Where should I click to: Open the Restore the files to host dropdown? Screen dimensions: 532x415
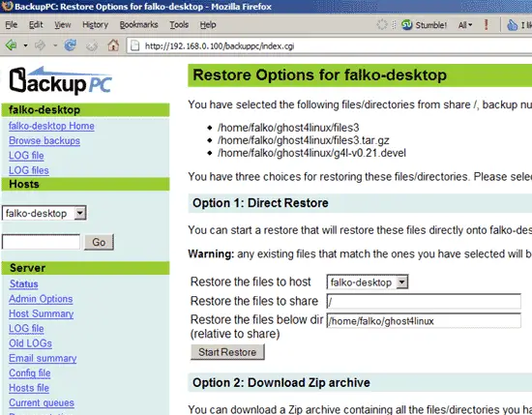[x=368, y=282]
